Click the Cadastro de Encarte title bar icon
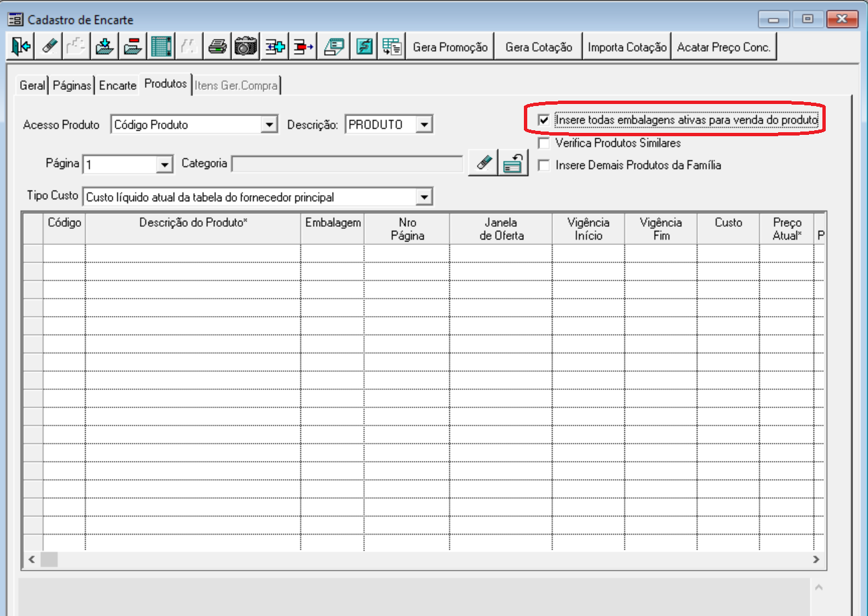 (14, 20)
